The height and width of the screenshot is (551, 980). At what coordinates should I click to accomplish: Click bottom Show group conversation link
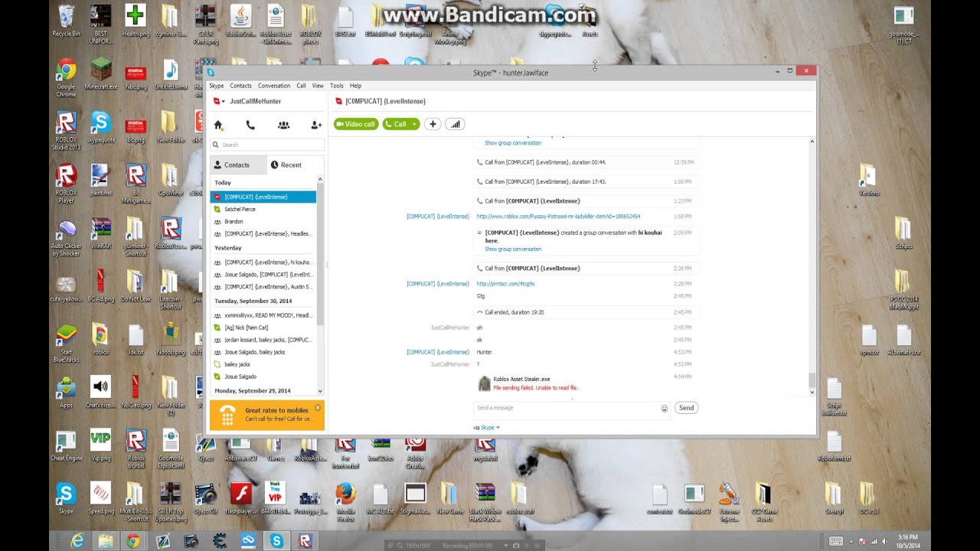click(513, 249)
